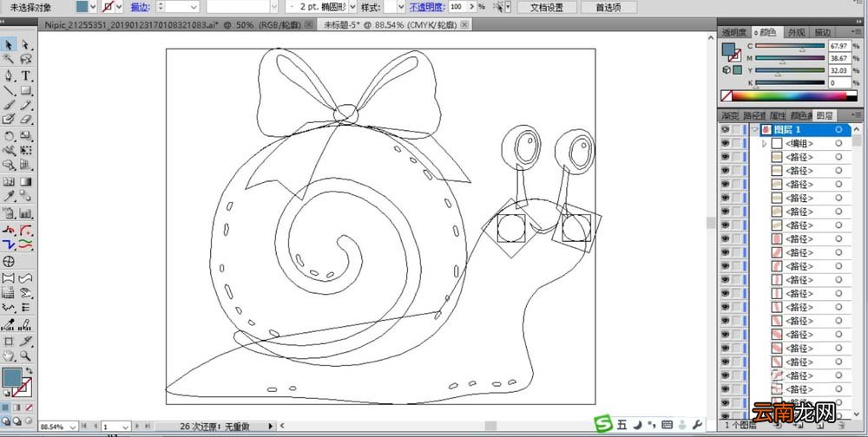Expand the 编组 group in layers panel
The width and height of the screenshot is (868, 437).
pyautogui.click(x=765, y=143)
